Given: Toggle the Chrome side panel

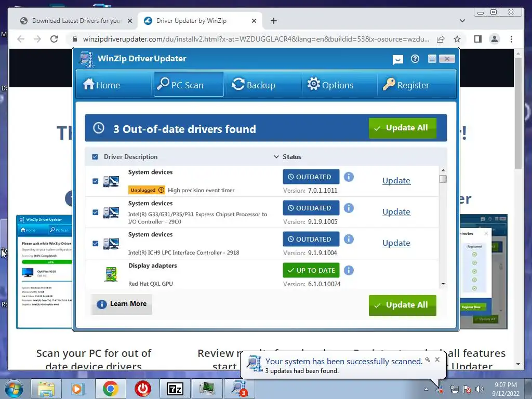Looking at the screenshot, I should click(x=478, y=39).
